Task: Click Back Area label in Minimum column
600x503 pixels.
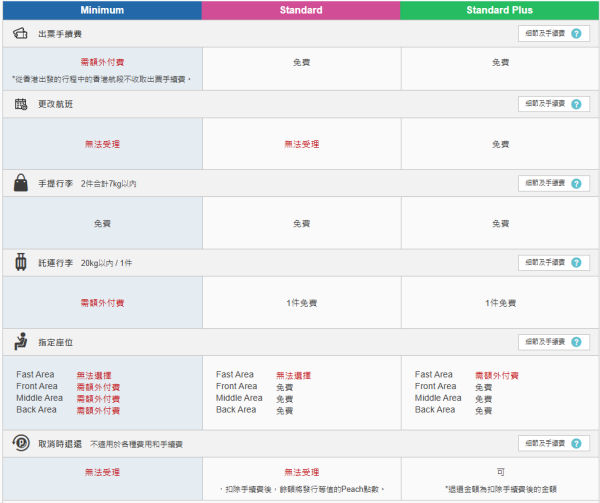Action: coord(36,410)
